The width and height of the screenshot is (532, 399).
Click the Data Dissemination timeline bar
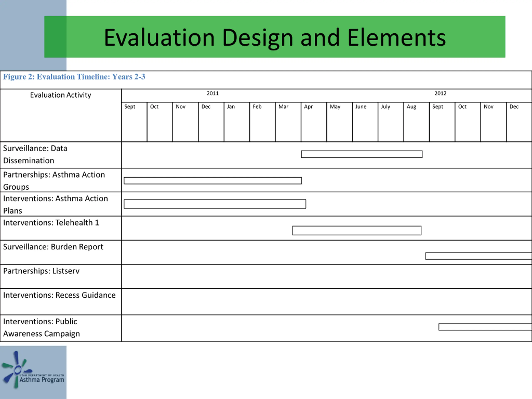click(x=362, y=154)
